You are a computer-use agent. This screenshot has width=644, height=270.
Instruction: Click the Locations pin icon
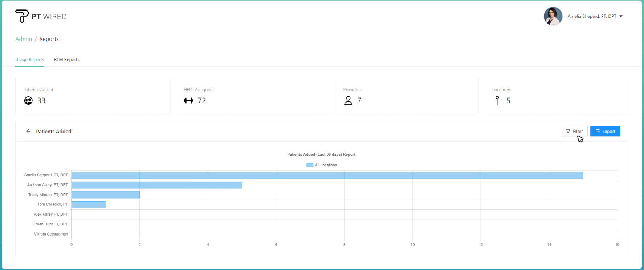(497, 100)
